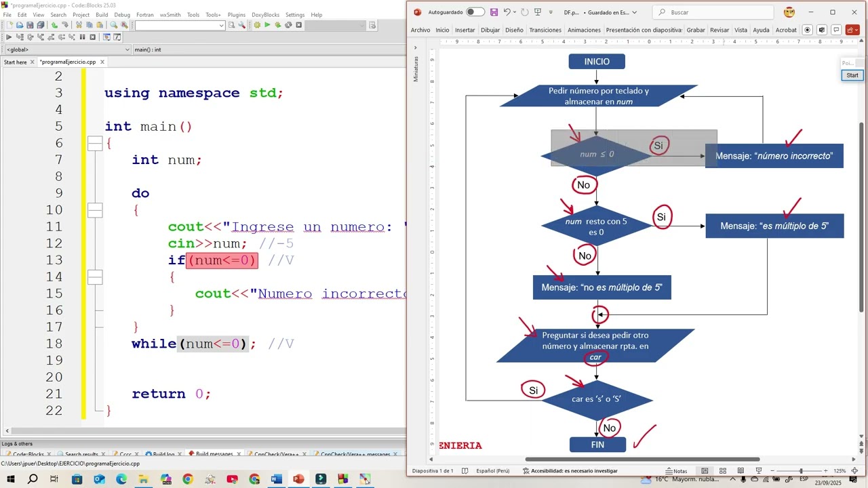This screenshot has height=488, width=868.
Task: Click Stop debugger icon
Action: coord(93,37)
